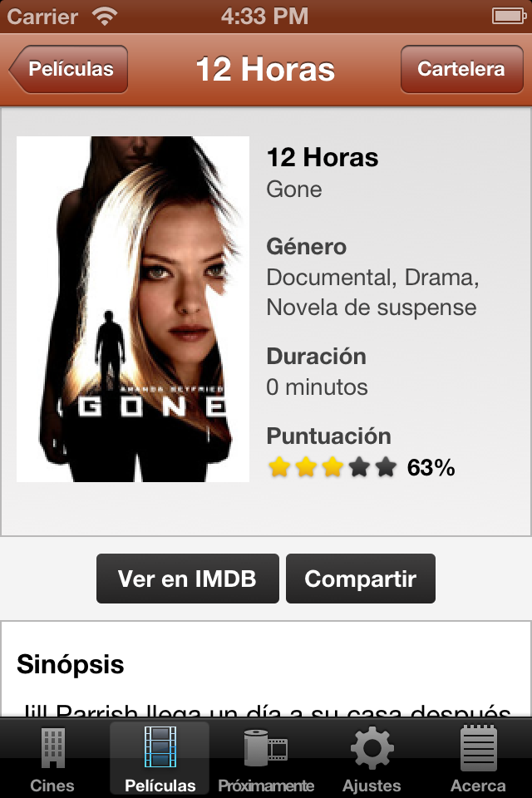
Task: Open the Próximamente film reel icon
Action: click(x=266, y=748)
